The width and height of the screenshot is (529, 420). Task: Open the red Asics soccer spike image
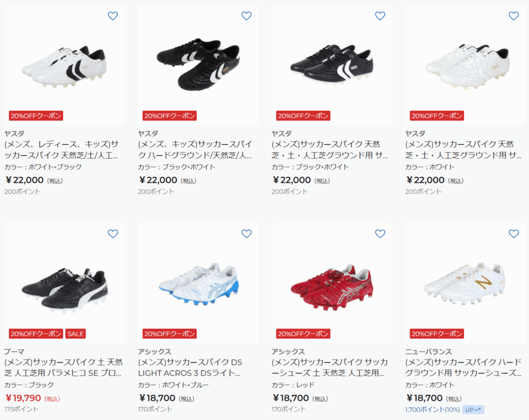coord(332,283)
